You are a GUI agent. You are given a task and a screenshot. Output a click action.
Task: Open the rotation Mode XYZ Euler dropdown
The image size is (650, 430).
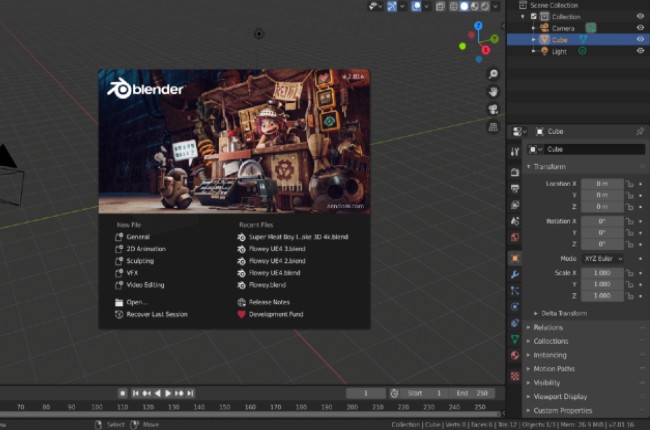point(603,258)
